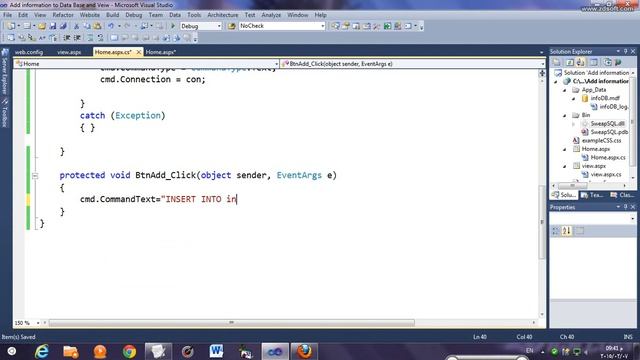Viewport: 640px width, 360px height.
Task: Select Home.aspx.cs in Solution Explorer
Action: tap(608, 158)
